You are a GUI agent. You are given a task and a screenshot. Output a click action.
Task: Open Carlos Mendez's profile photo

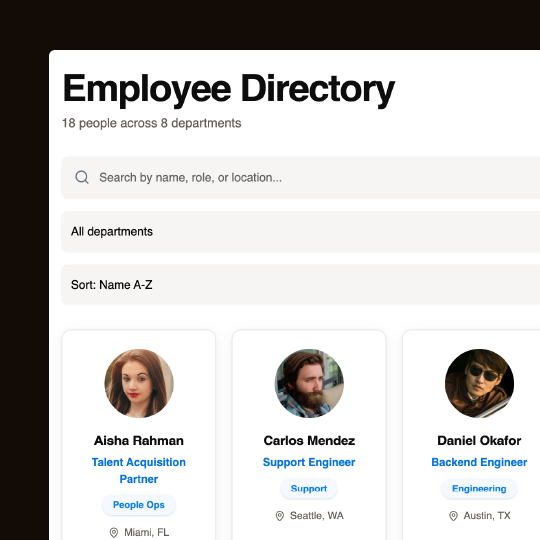[x=309, y=383]
